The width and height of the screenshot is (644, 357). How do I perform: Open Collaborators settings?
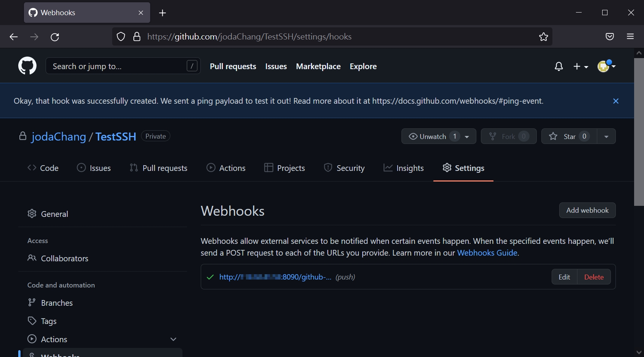103,258
